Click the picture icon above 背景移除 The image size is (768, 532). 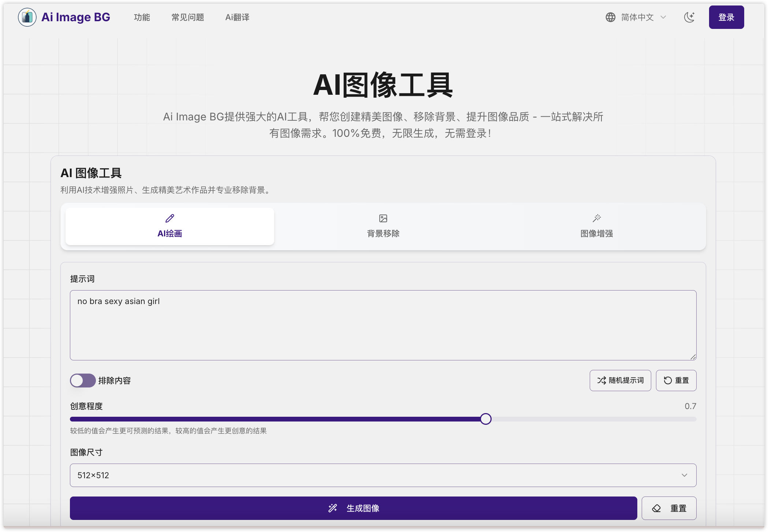coord(383,218)
